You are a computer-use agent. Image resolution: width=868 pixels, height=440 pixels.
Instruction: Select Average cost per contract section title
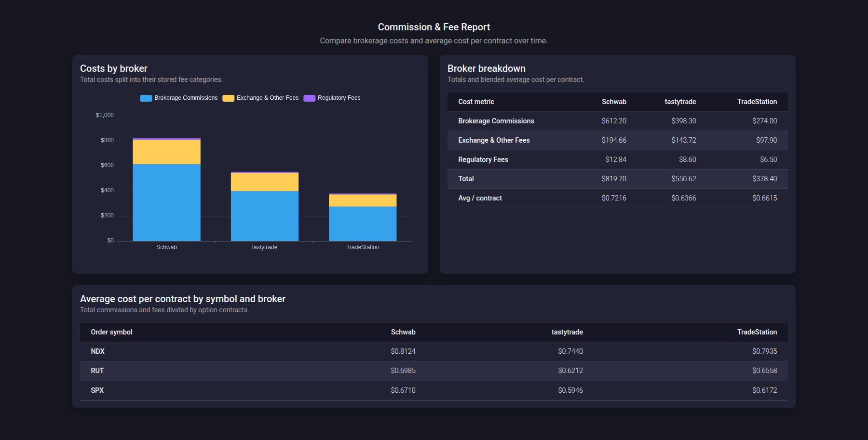point(183,299)
